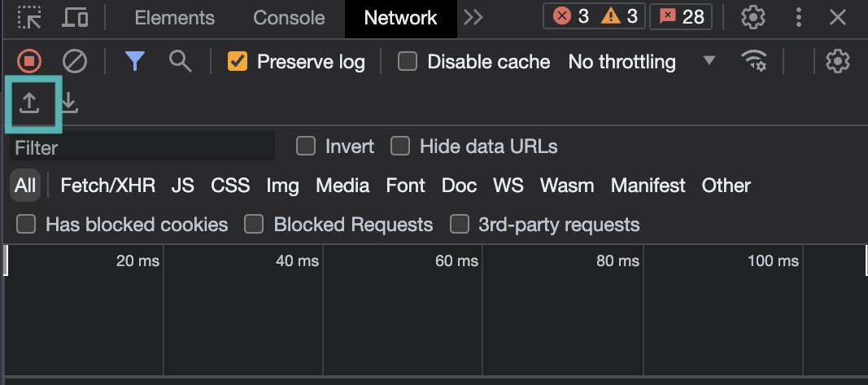
Task: Open the network conditions Wi-Fi icon
Action: 754,61
